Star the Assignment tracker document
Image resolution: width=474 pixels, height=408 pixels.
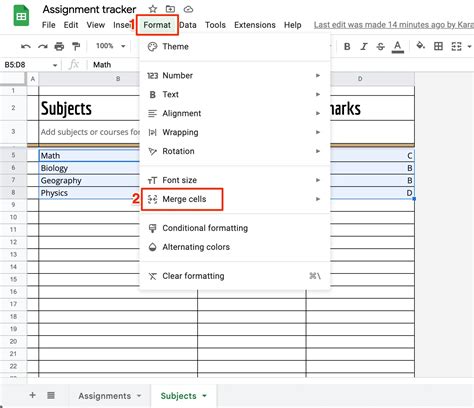click(153, 9)
